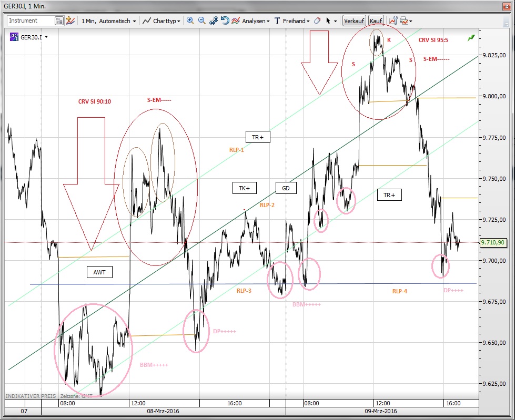Click the zoom in magnifier icon
This screenshot has width=515, height=420.
pos(190,21)
